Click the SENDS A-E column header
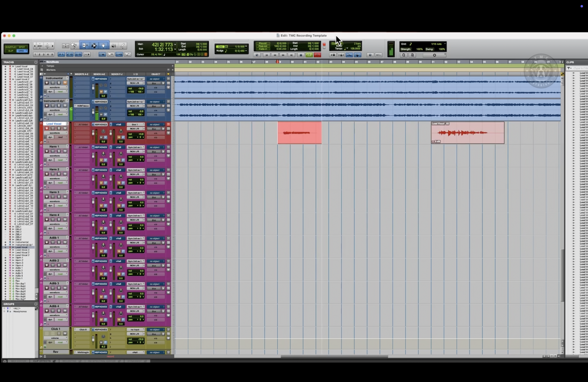 pyautogui.click(x=99, y=74)
